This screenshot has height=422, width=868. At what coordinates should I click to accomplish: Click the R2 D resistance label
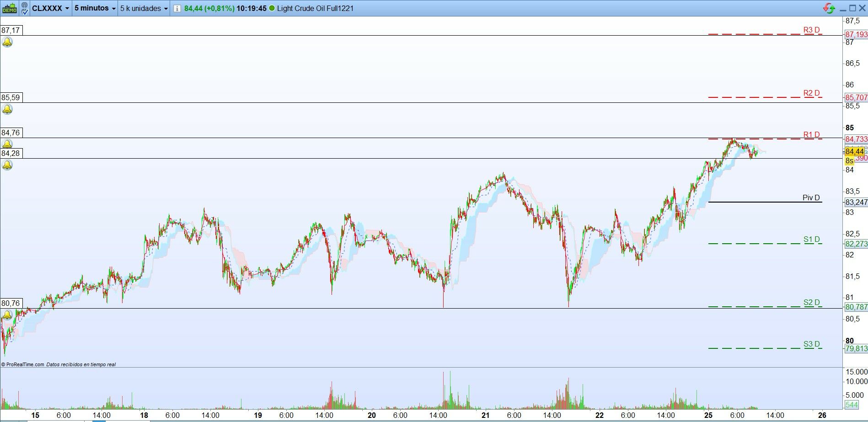tap(811, 93)
